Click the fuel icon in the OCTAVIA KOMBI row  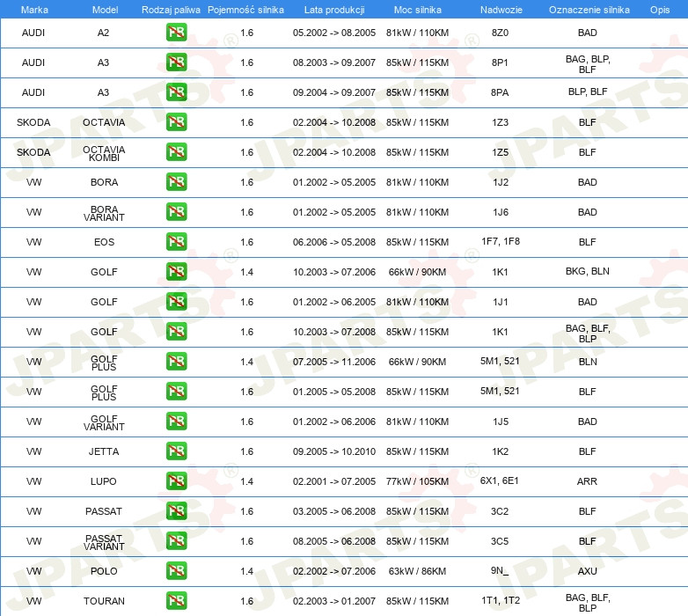176,152
